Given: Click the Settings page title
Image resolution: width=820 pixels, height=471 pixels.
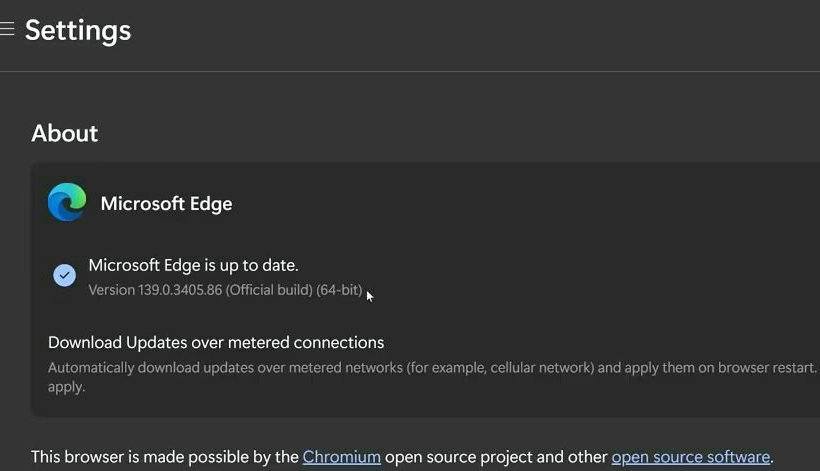Looking at the screenshot, I should (78, 30).
